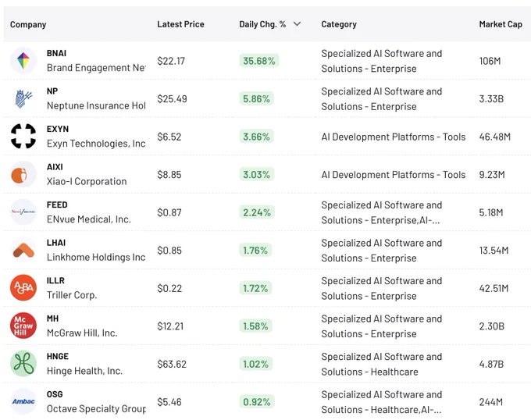Open the Triller ABA red logo
Viewport: 531px width, 420px height.
pyautogui.click(x=23, y=288)
